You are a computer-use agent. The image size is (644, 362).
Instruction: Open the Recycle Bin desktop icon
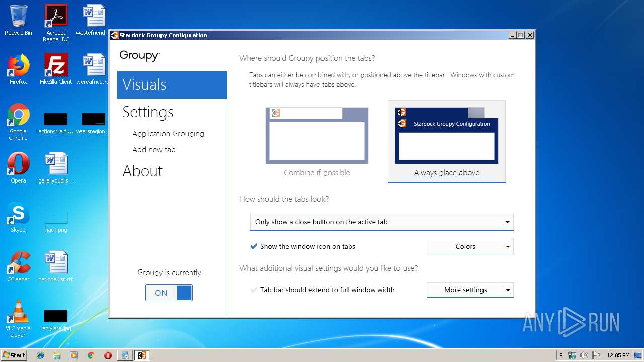(18, 20)
